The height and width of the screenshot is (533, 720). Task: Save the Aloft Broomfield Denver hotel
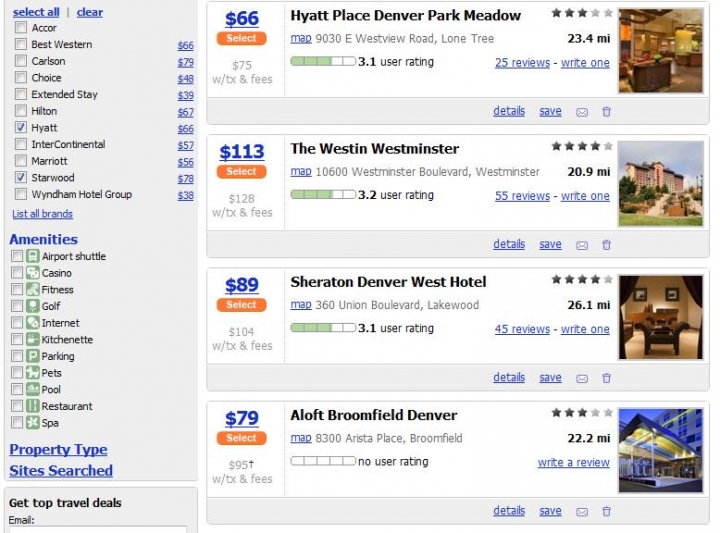tap(550, 511)
